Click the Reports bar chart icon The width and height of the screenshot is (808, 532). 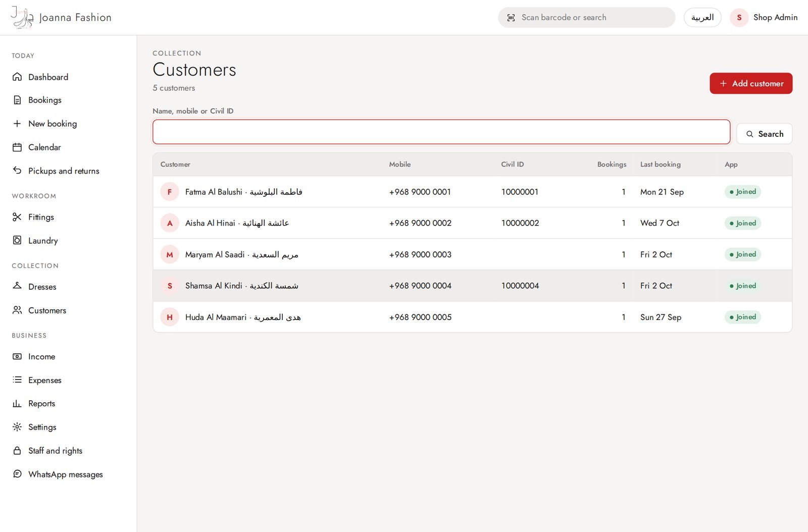pos(17,403)
